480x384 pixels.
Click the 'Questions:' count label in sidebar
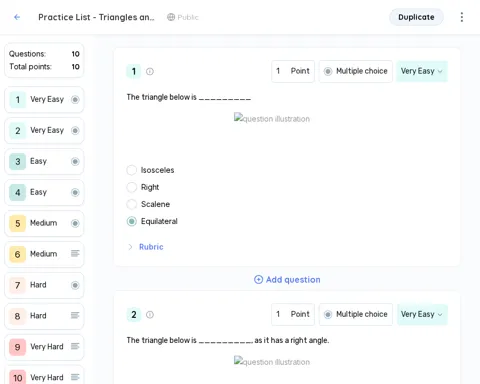click(27, 54)
